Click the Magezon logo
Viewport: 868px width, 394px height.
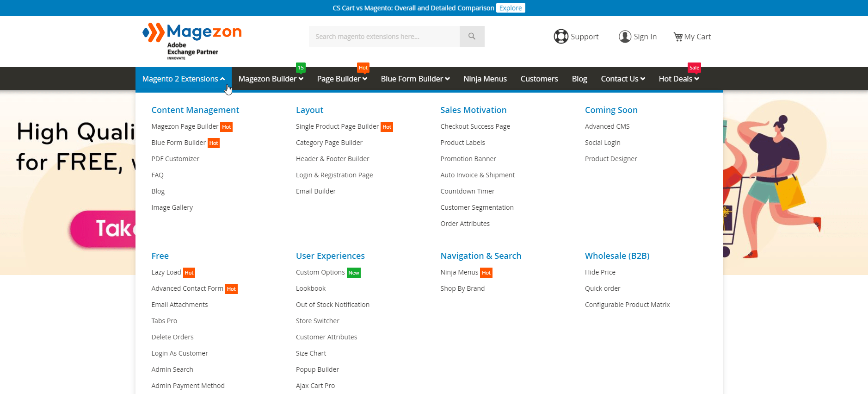point(192,41)
